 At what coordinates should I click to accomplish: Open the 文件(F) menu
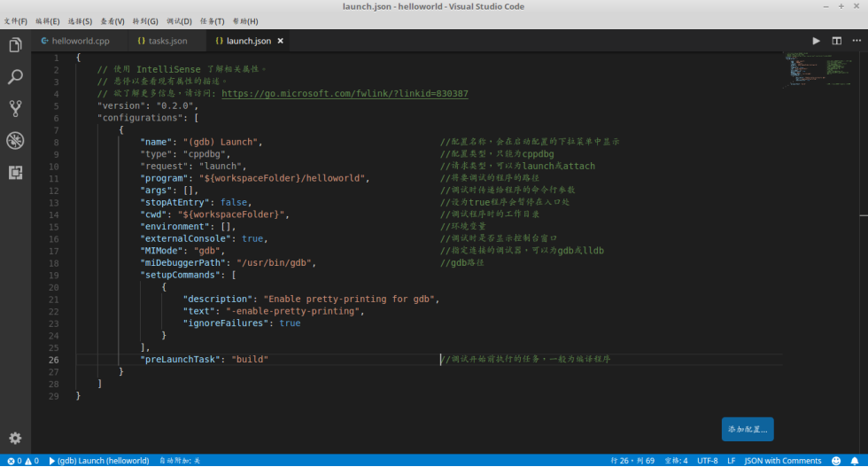(x=16, y=21)
